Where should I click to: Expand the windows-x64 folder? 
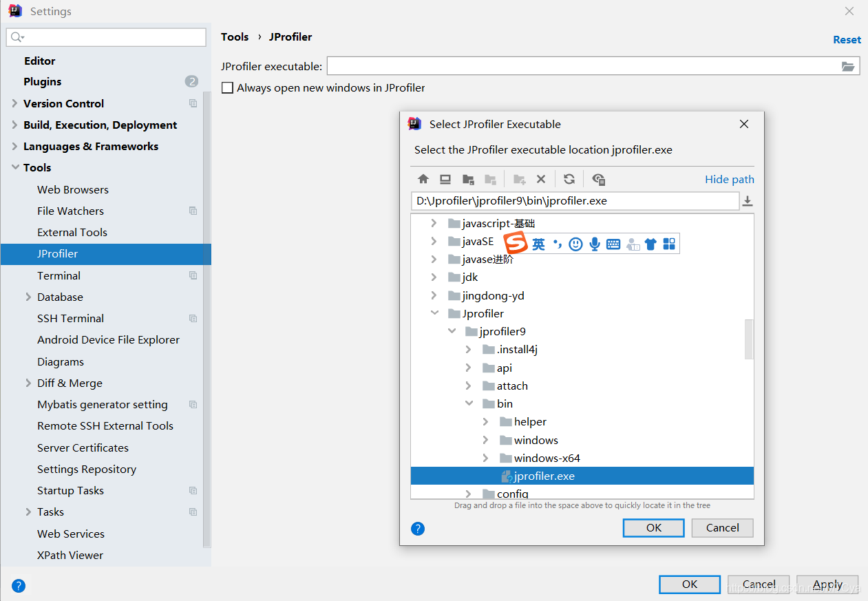tap(486, 458)
